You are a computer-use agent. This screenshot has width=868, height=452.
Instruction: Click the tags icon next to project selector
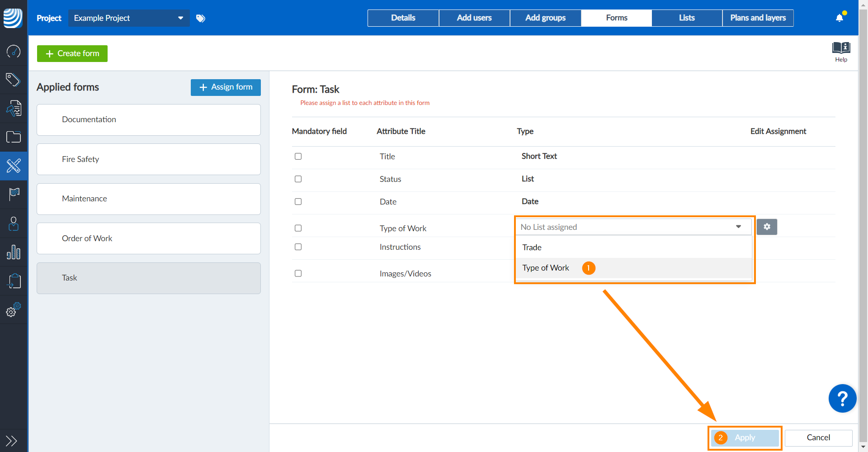pyautogui.click(x=201, y=18)
